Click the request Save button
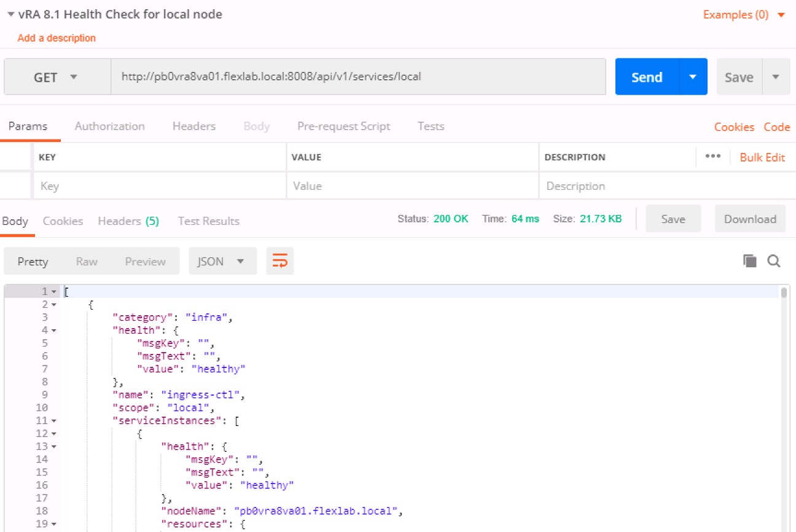796x532 pixels. coord(739,77)
